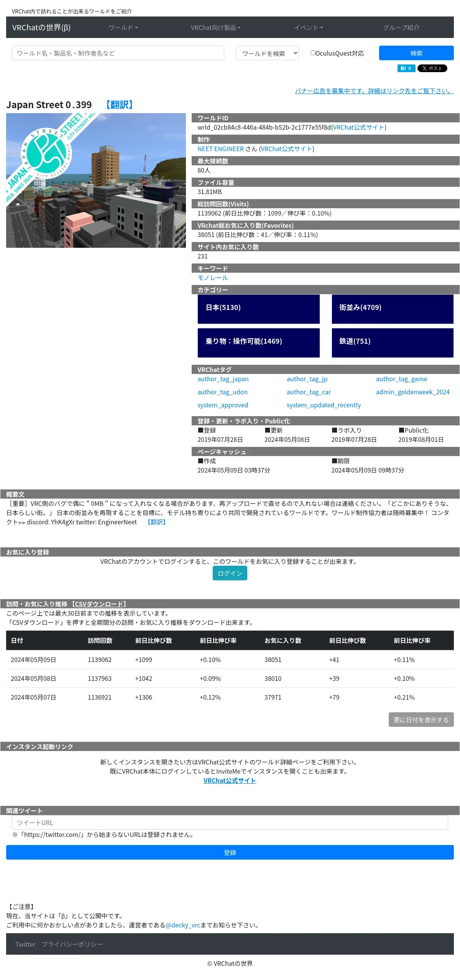This screenshot has width=460, height=980.
Task: Select site favorites count 231
Action: tap(202, 256)
